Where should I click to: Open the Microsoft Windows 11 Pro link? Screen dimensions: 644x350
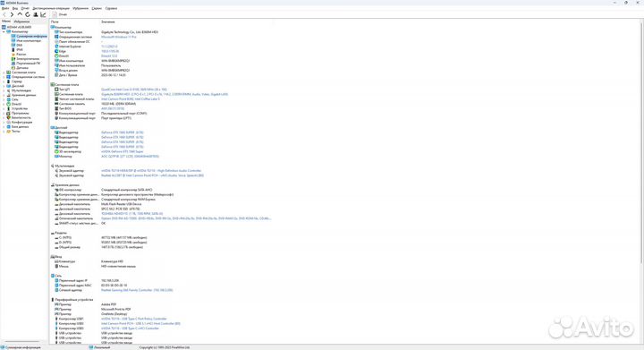pos(119,37)
